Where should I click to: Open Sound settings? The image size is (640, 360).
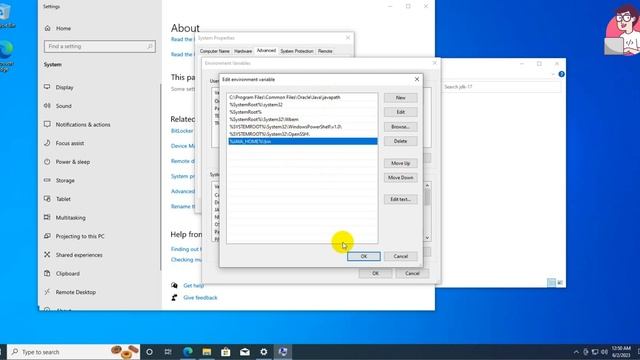(64, 106)
